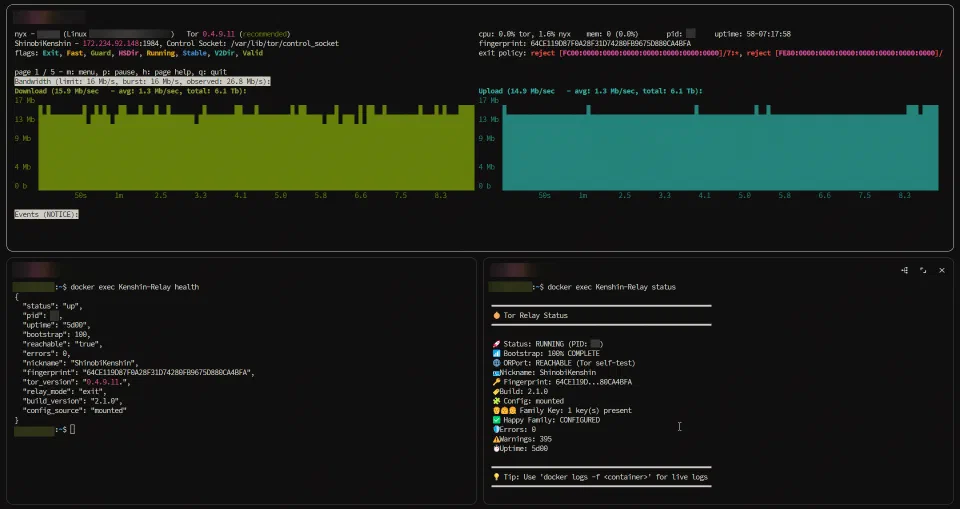The width and height of the screenshot is (960, 509).
Task: Click 'Family Key: 1 key(s) present' text
Action: pos(576,410)
